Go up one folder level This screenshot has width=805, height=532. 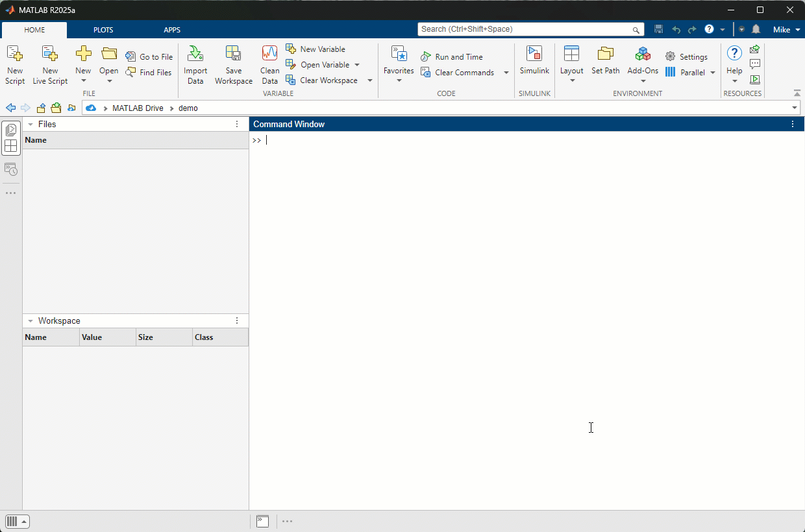coord(41,108)
